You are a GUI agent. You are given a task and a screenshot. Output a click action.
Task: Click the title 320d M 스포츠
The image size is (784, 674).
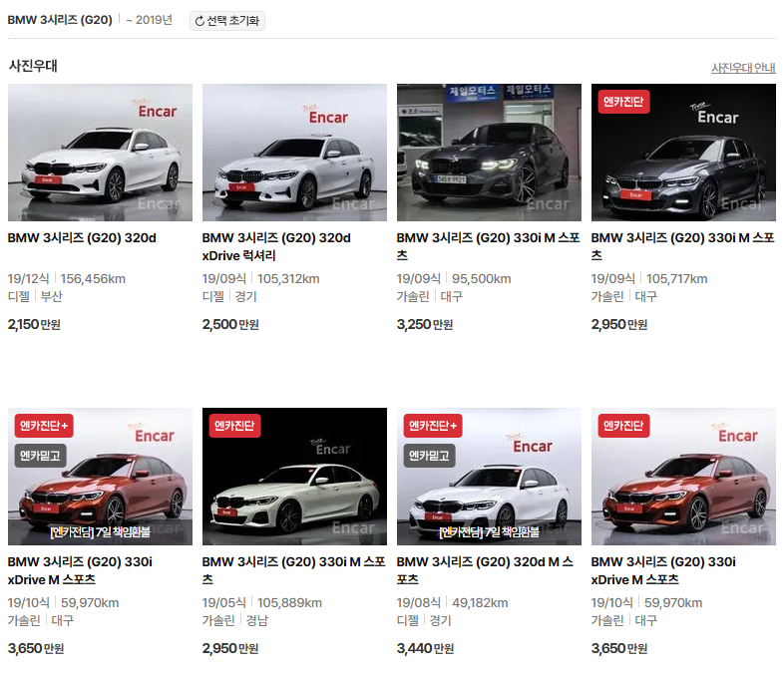click(x=485, y=570)
